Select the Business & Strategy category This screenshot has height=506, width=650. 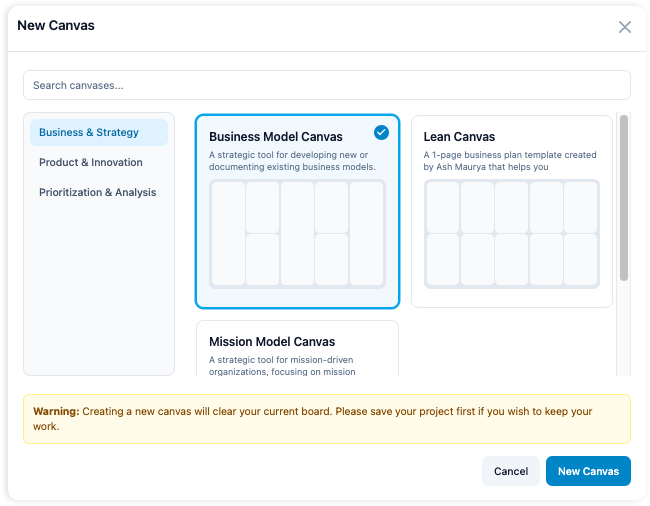pos(98,132)
